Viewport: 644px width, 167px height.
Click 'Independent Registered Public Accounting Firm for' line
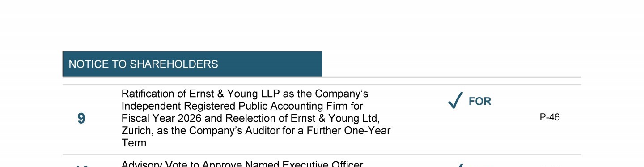pos(242,106)
